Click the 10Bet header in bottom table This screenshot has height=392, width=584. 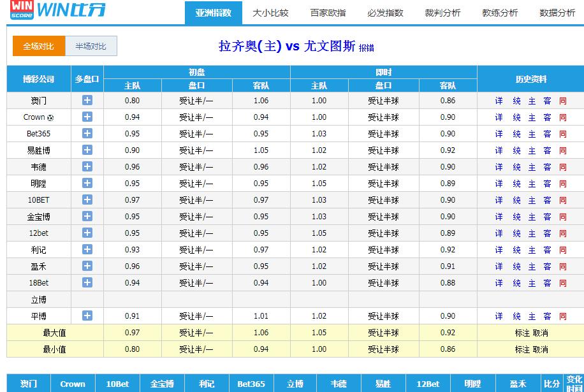117,384
